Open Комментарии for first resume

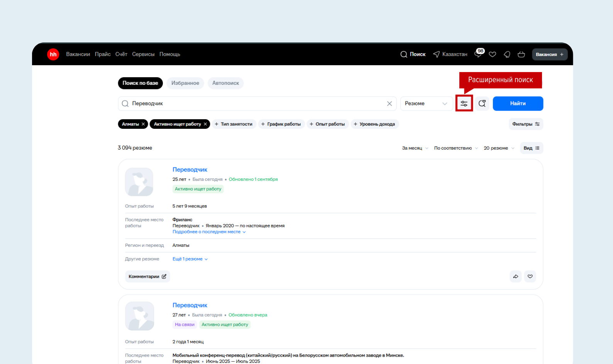(147, 276)
